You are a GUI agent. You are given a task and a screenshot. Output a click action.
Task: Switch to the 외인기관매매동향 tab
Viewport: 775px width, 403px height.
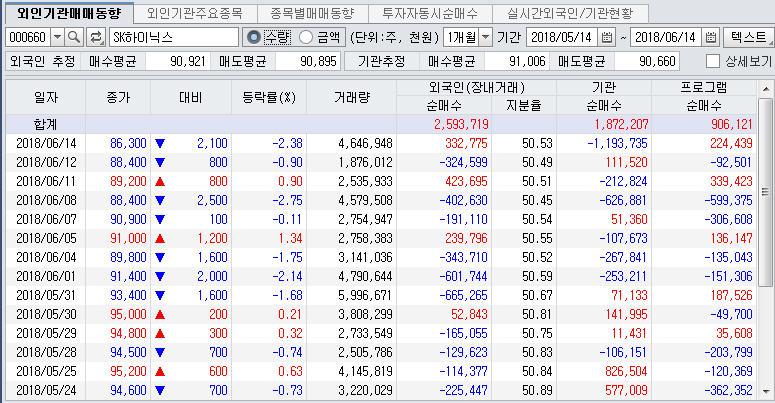[69, 13]
